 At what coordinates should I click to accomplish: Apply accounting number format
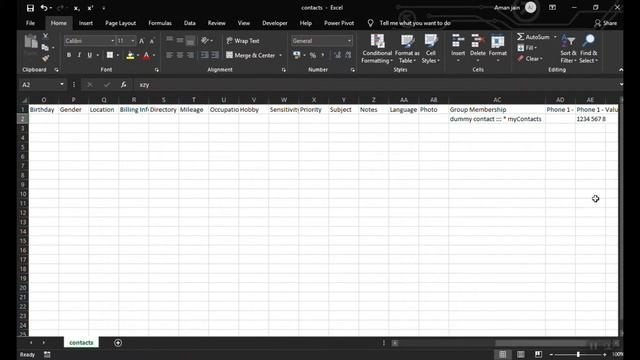pyautogui.click(x=297, y=55)
